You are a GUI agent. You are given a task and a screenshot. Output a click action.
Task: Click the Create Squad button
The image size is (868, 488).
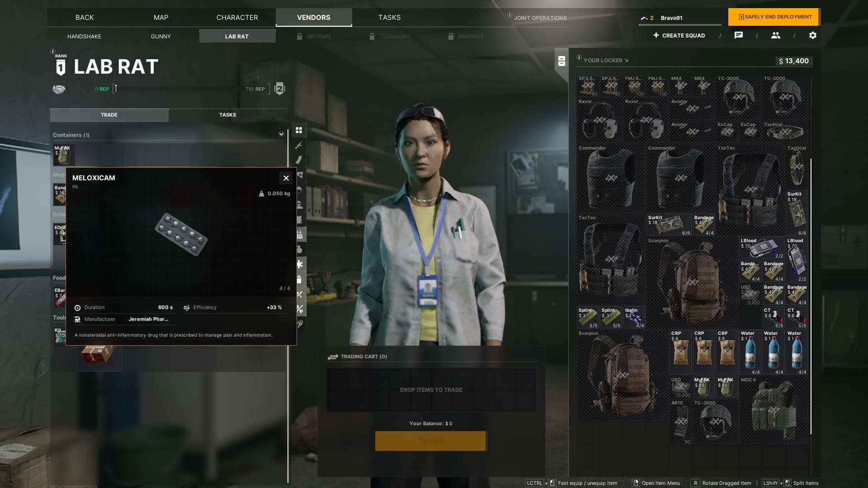pos(679,35)
